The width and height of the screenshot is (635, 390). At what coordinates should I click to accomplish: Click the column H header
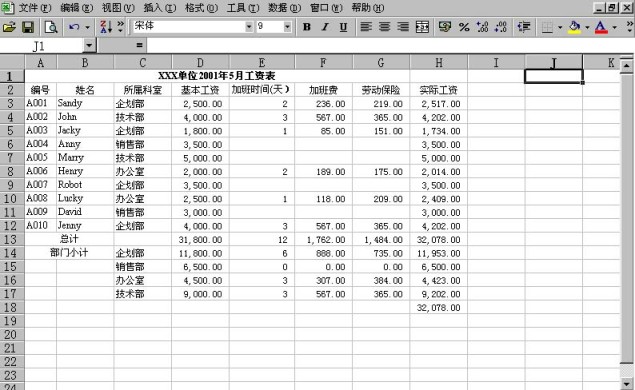click(x=439, y=62)
